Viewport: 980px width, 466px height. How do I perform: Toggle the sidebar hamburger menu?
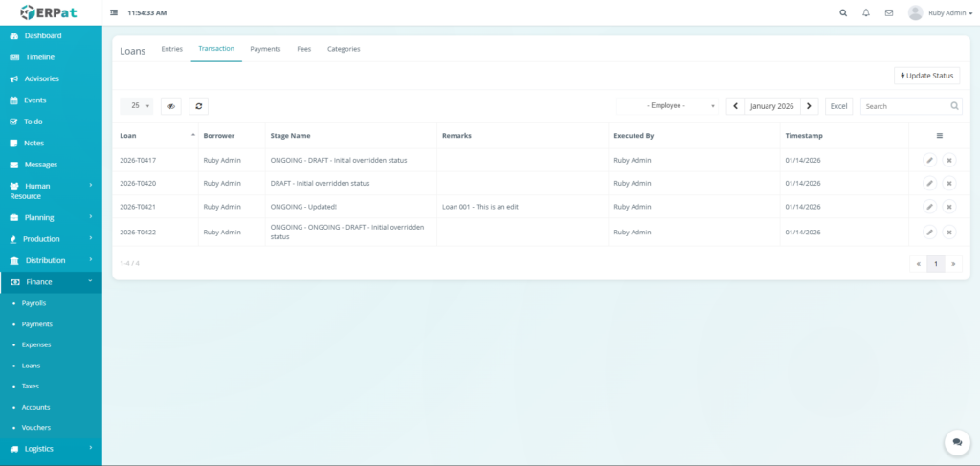[x=115, y=13]
